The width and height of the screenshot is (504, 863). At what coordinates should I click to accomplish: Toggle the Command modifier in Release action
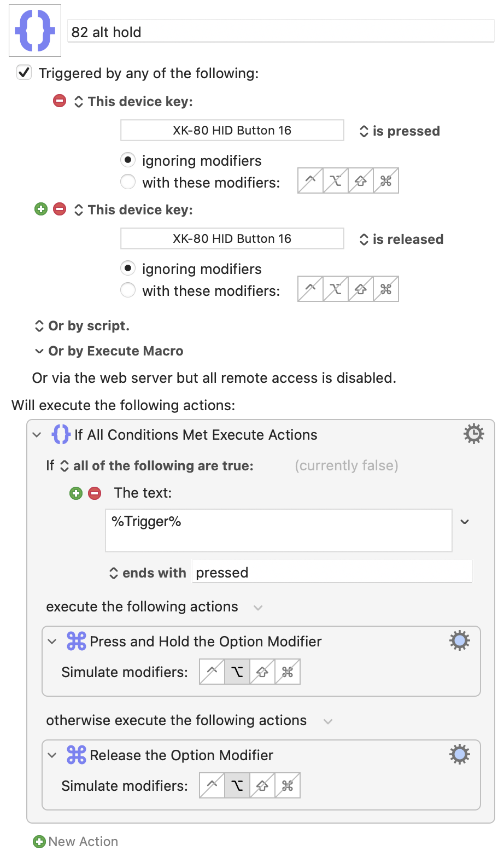pyautogui.click(x=288, y=785)
